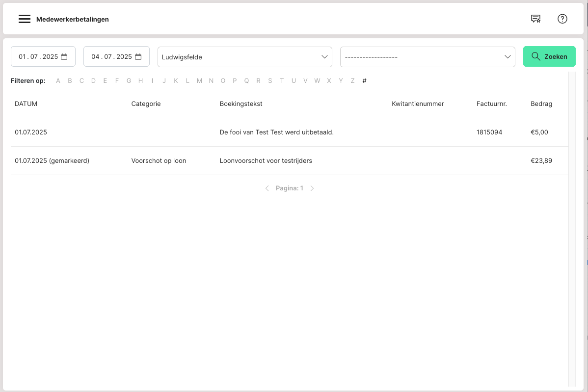The height and width of the screenshot is (392, 588).
Task: Filter by letter P
Action: [235, 80]
